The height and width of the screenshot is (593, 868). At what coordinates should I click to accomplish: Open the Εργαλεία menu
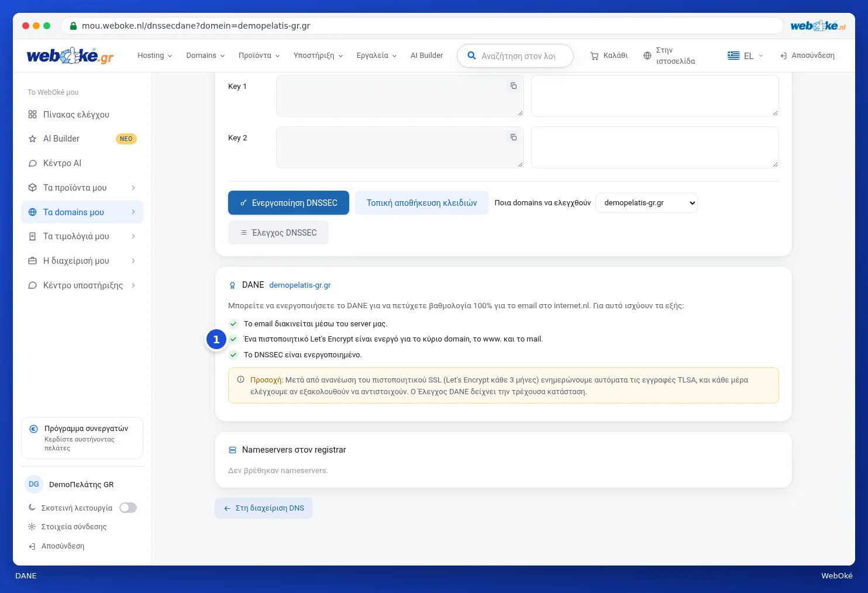377,56
